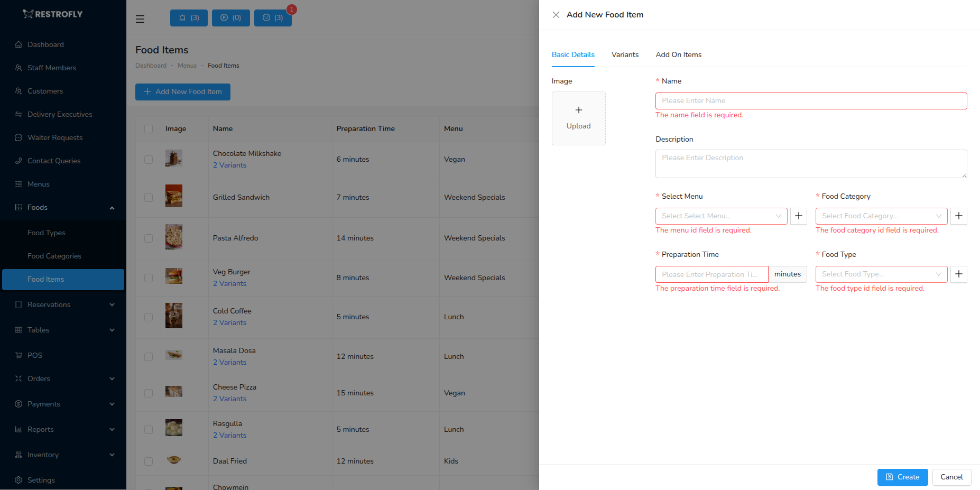This screenshot has height=490, width=980.
Task: Expand the Reservations sidebar section
Action: pyautogui.click(x=63, y=304)
